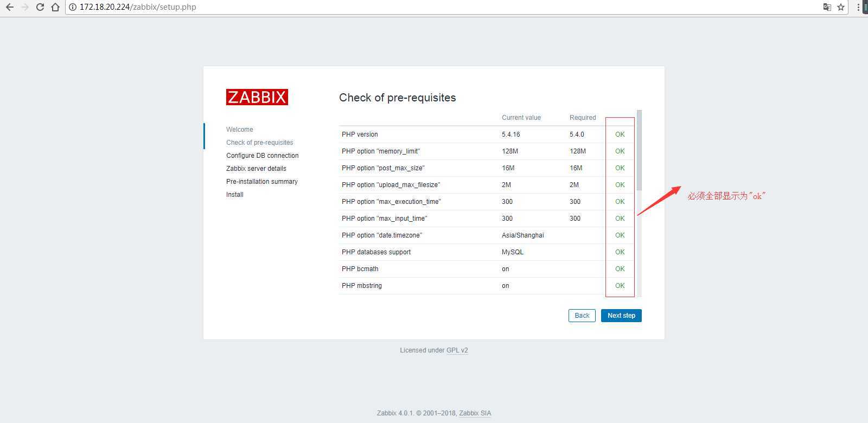Select the Install step in sidebar
The image size is (868, 423).
click(x=235, y=195)
